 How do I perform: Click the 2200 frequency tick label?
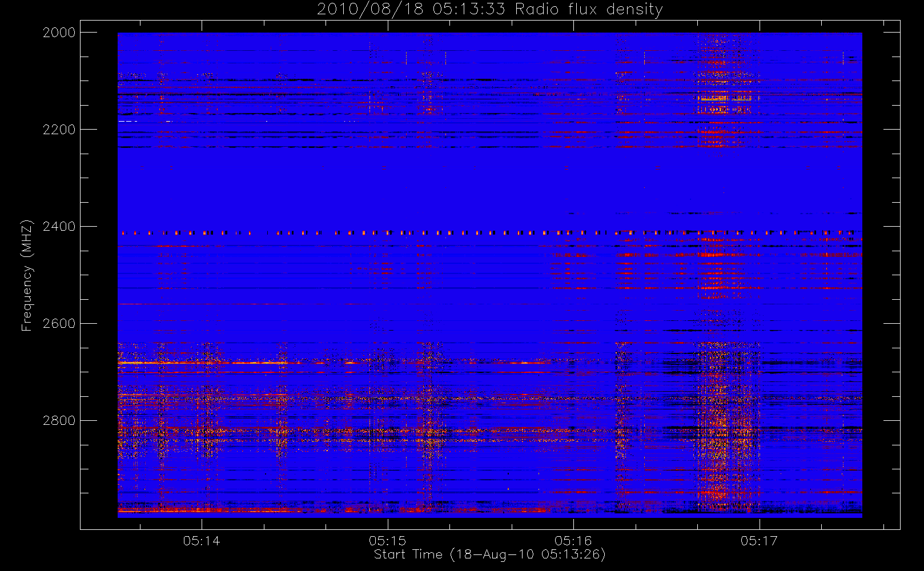pos(59,130)
